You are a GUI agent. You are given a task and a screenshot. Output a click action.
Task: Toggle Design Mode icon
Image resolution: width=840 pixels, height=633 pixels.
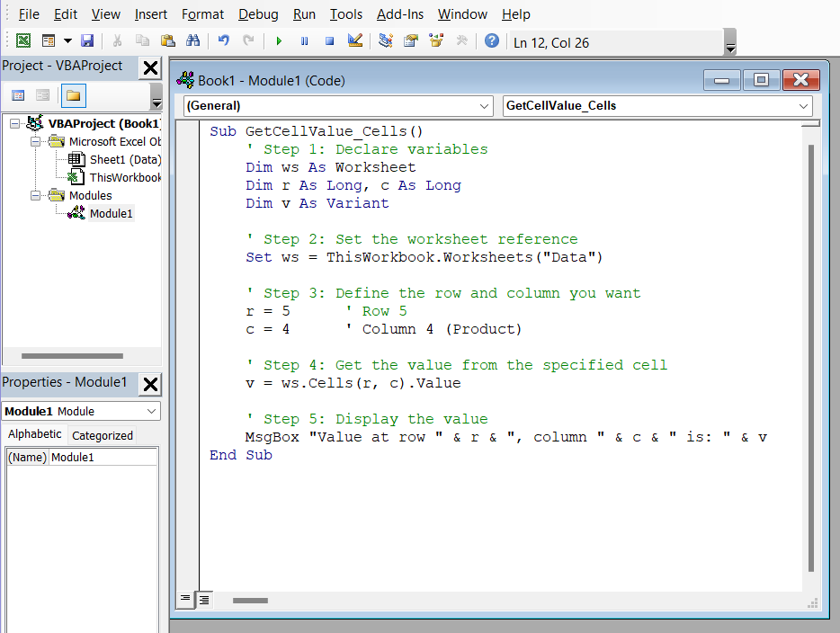pyautogui.click(x=354, y=41)
